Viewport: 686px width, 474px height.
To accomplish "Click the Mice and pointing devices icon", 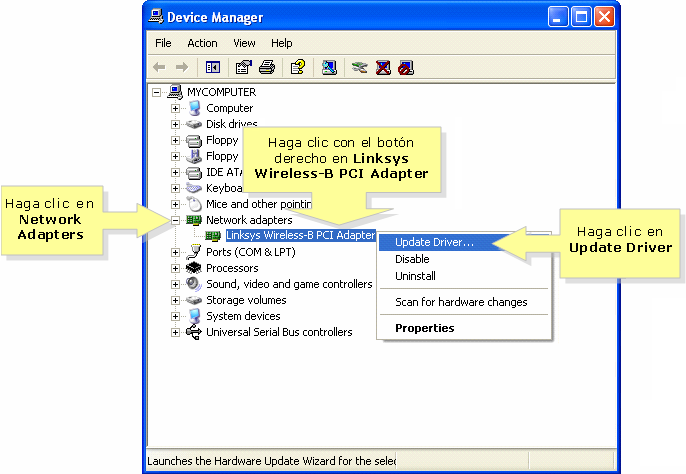I will [195, 204].
